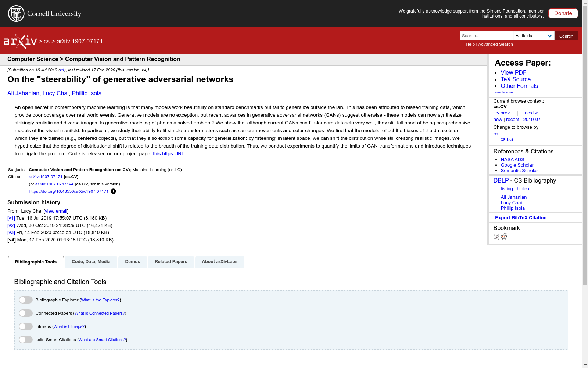Switch to Bibliographic Tools tab

tap(36, 262)
